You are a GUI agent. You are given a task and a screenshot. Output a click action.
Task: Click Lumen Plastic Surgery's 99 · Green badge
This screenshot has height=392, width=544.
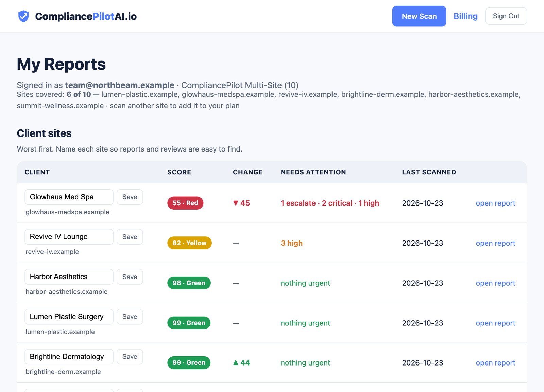pyautogui.click(x=189, y=323)
